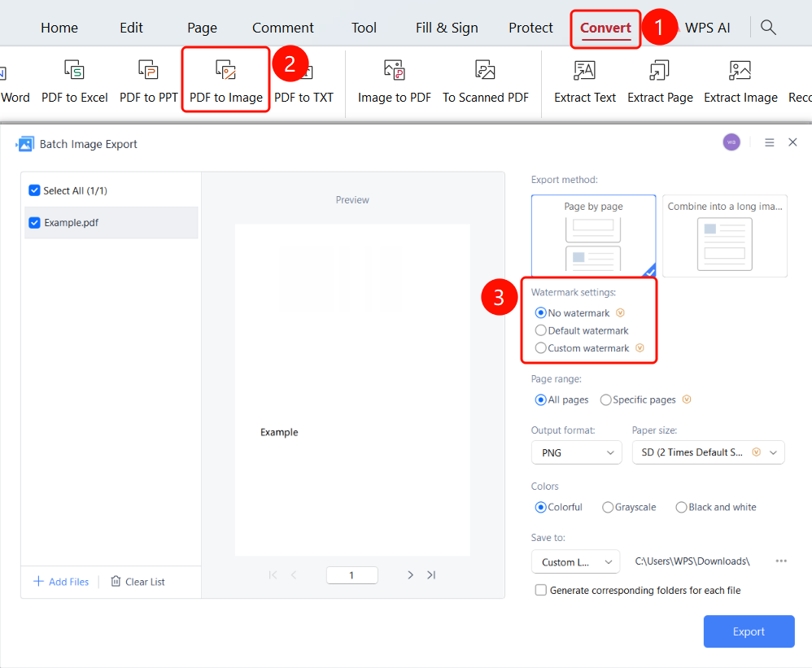Jump to the last preview page
The height and width of the screenshot is (668, 812).
coord(431,574)
